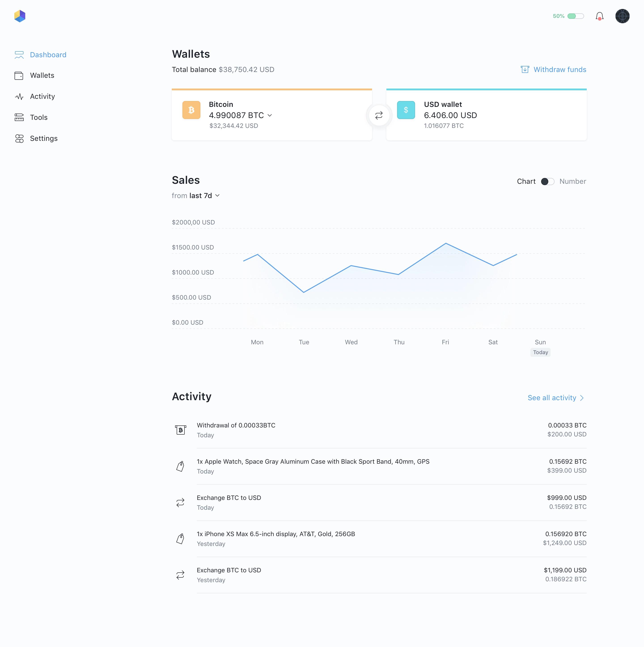Open Tools menu item
644x647 pixels.
39,117
